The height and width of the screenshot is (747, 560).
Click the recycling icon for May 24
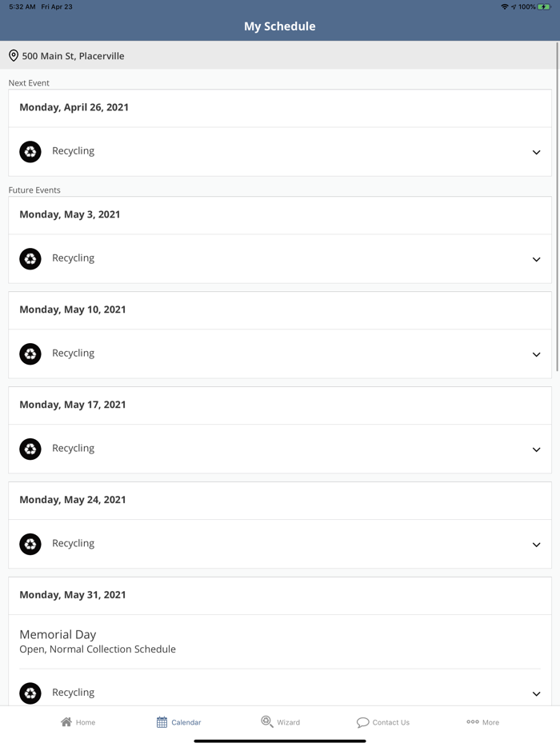(x=30, y=545)
